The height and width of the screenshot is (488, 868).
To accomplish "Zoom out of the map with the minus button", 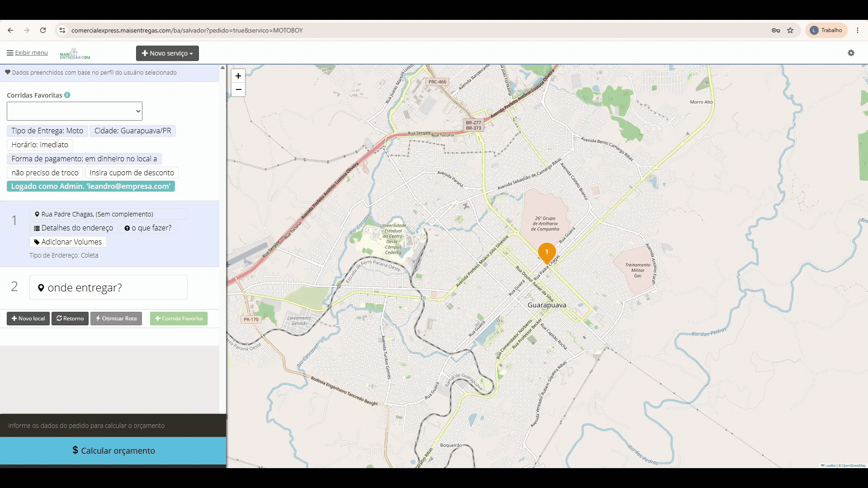I will coord(238,89).
